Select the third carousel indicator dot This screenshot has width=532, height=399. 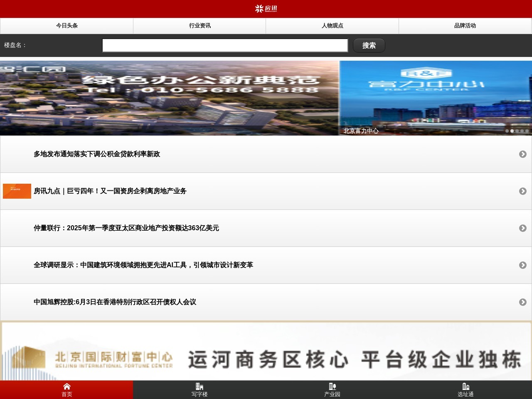[517, 131]
